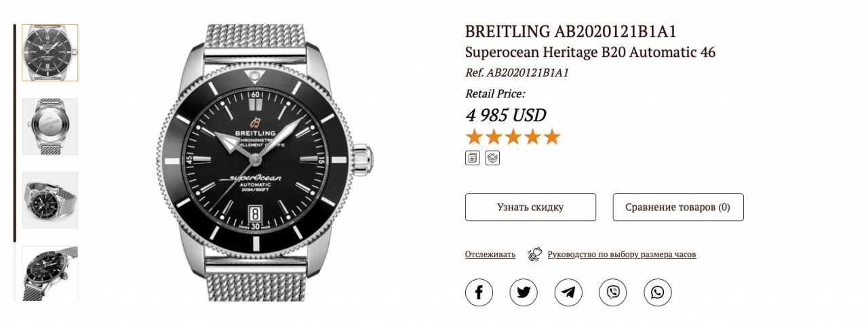Click the box icon below the rating
The image size is (868, 328).
tap(492, 158)
